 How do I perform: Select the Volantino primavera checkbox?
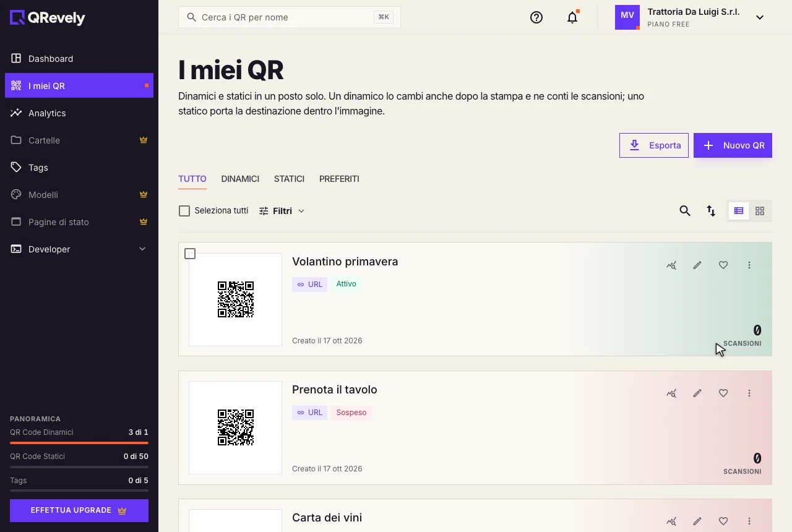(x=190, y=254)
